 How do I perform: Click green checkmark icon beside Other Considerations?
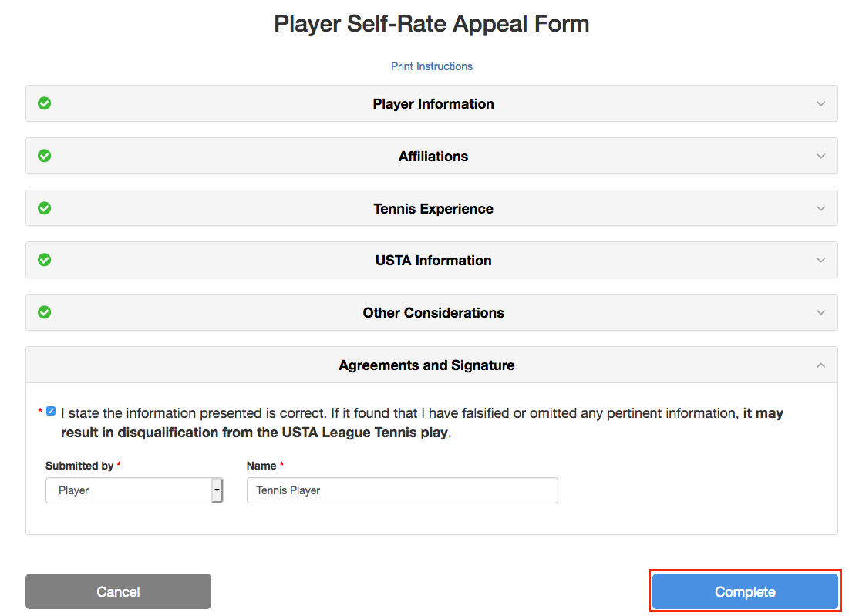(45, 312)
